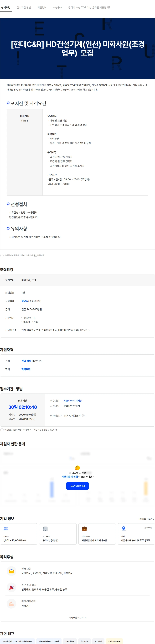
Task: Open the 추천공고 tab
Action: 57,7
